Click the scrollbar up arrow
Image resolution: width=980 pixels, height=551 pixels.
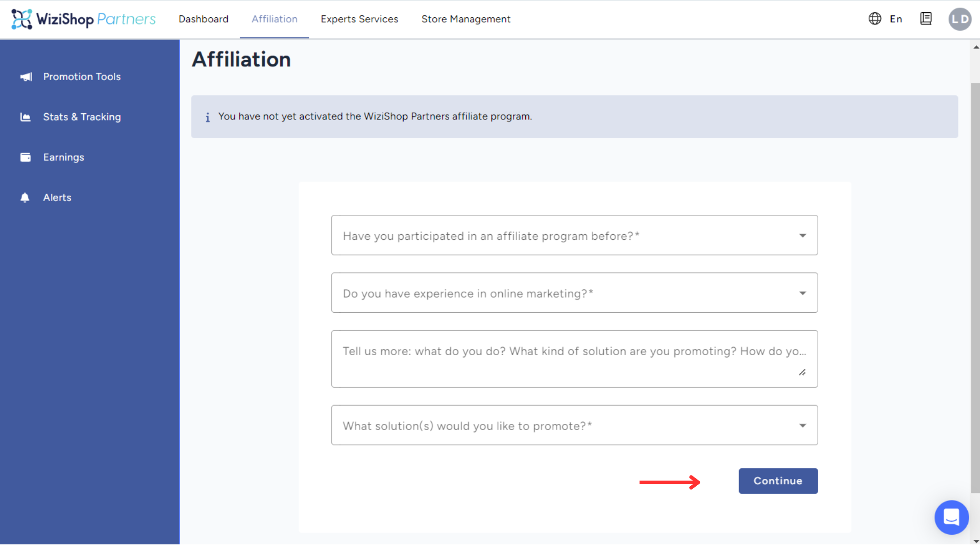point(976,47)
